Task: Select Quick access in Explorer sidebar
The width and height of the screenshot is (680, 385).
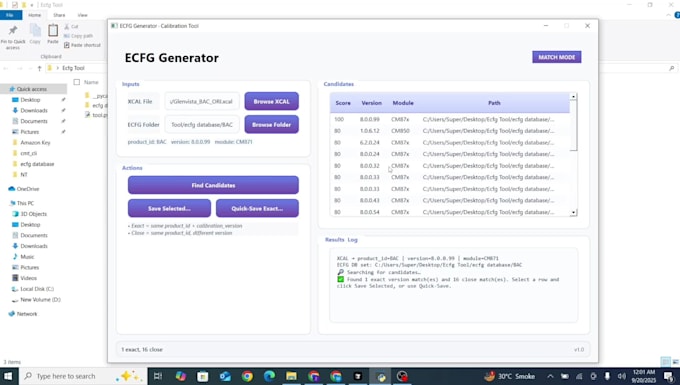Action: coord(32,89)
